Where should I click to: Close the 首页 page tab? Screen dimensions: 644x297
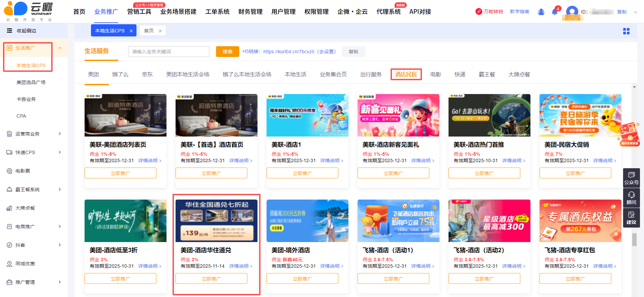(160, 31)
